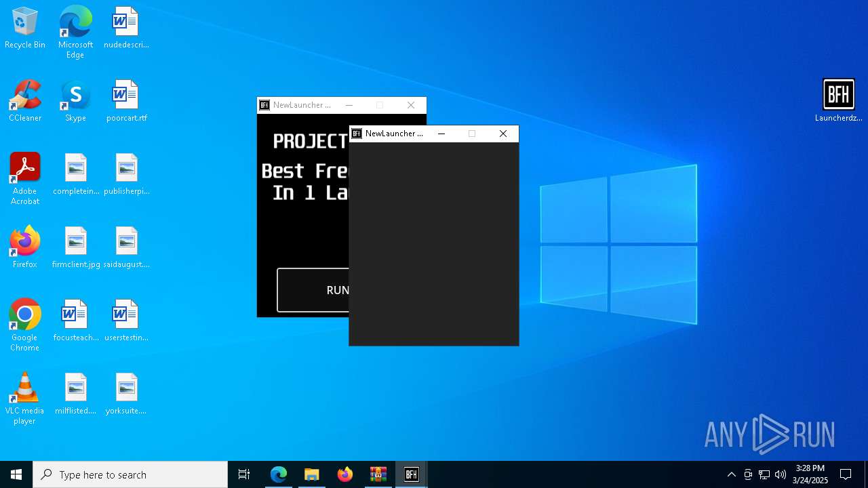868x488 pixels.
Task: Select the Launcherdz... BFH desktop icon
Action: click(x=839, y=102)
